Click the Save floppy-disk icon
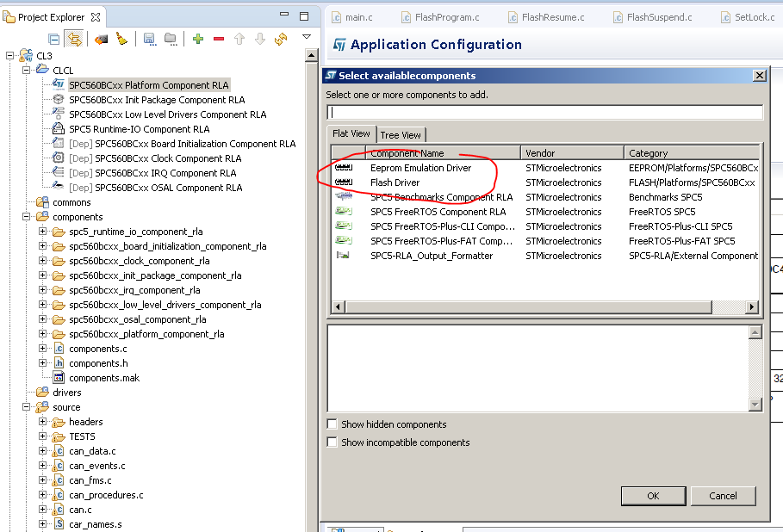 (149, 39)
